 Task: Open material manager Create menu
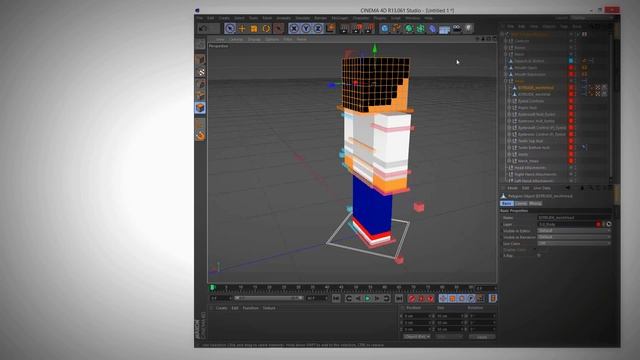tap(221, 308)
